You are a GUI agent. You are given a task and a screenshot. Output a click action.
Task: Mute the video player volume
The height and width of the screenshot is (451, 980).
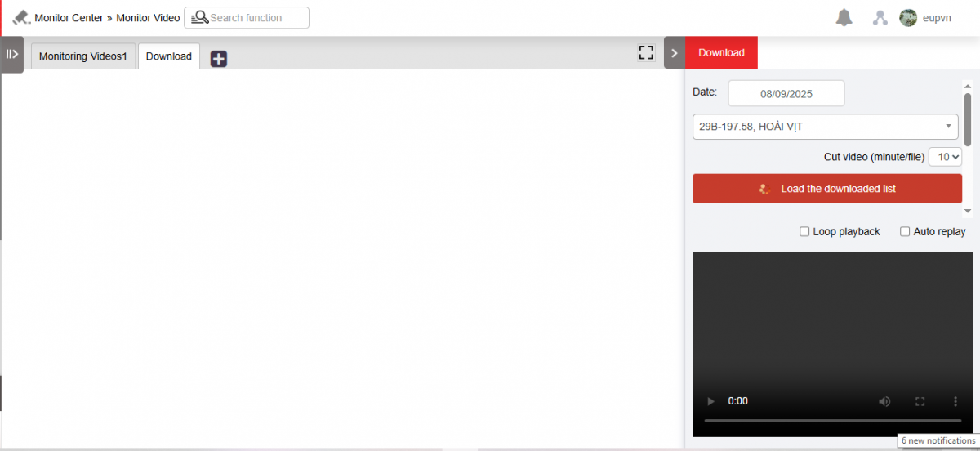tap(884, 401)
